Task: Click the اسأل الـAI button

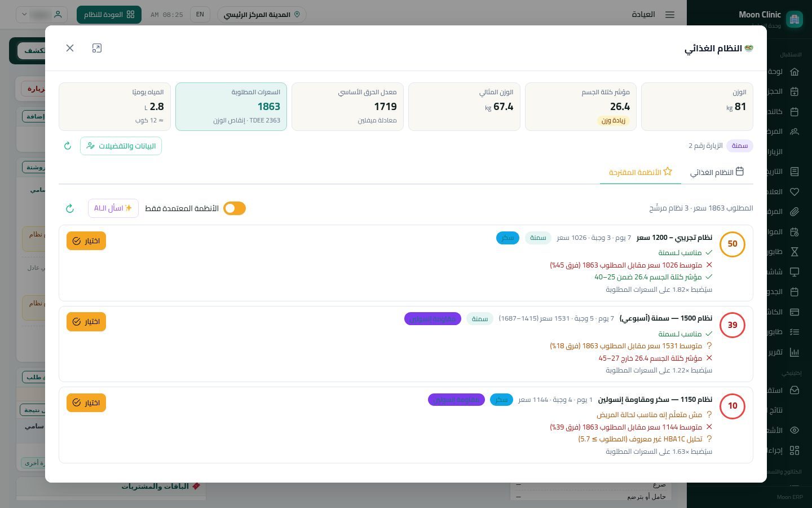Action: coord(113,208)
